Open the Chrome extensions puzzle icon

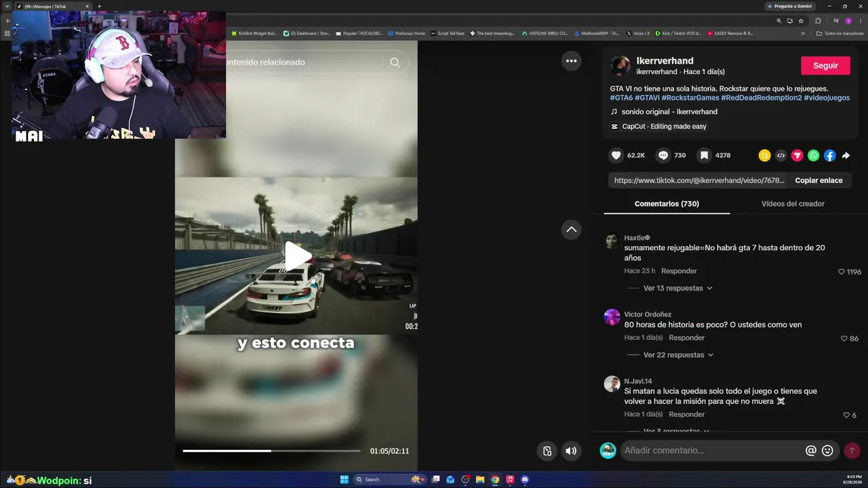tap(818, 21)
